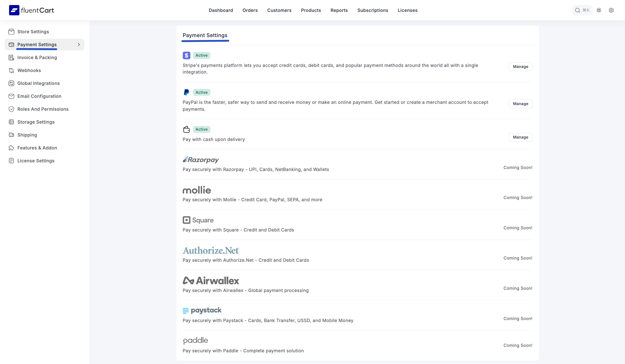Click the Webhooks sidebar icon
This screenshot has width=625, height=364.
click(11, 70)
